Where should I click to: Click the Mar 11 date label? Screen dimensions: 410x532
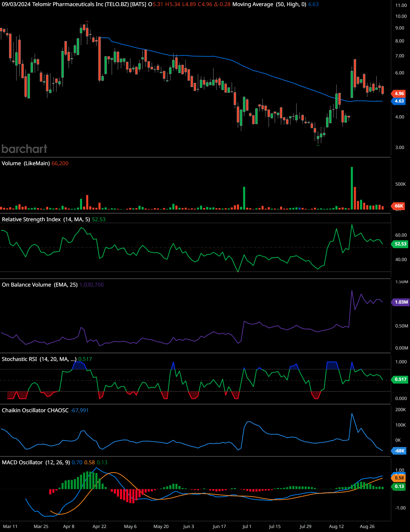pos(10,526)
